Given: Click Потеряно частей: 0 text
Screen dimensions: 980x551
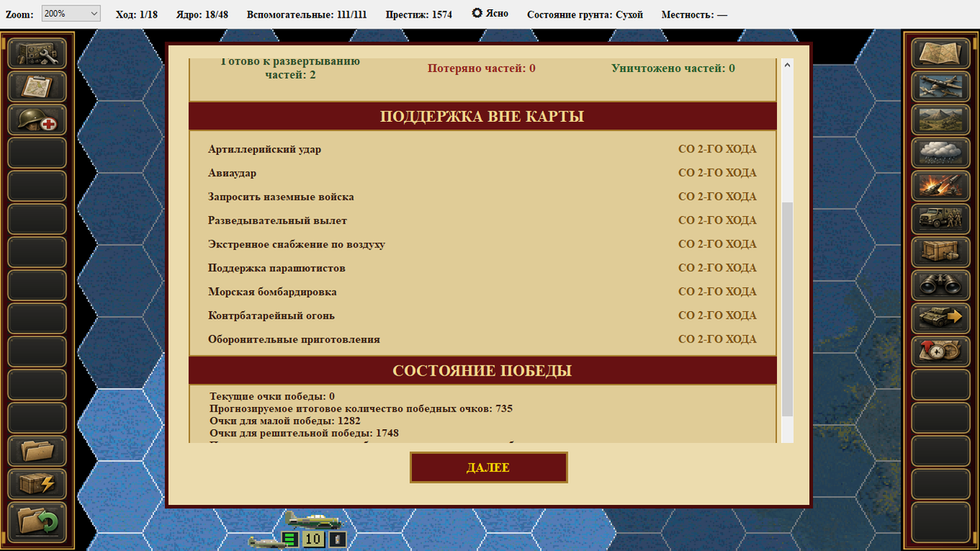Looking at the screenshot, I should pyautogui.click(x=481, y=68).
